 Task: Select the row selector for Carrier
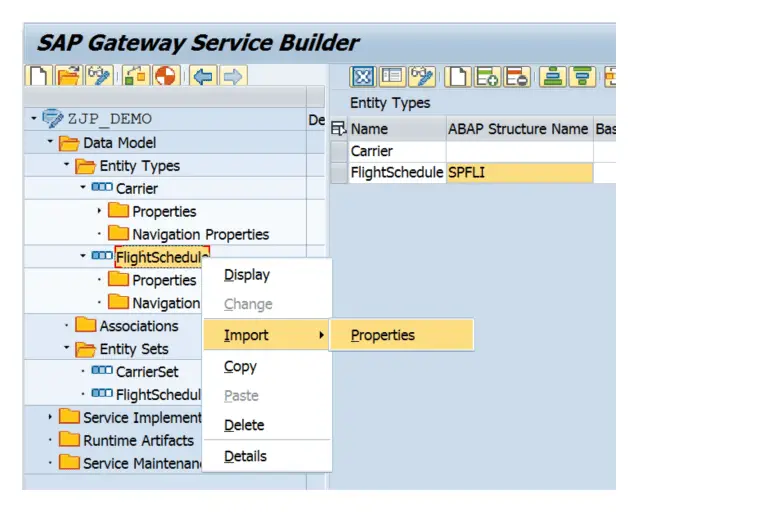(338, 151)
